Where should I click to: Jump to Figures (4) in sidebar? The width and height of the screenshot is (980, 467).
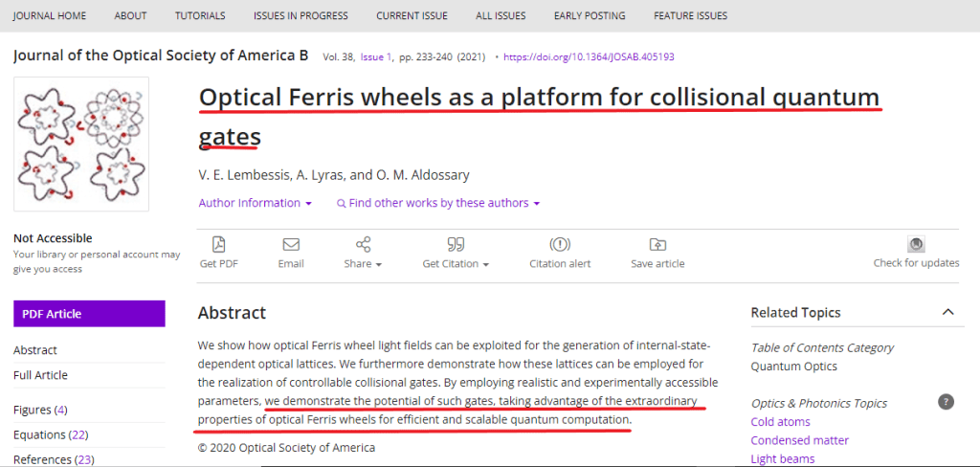(40, 410)
